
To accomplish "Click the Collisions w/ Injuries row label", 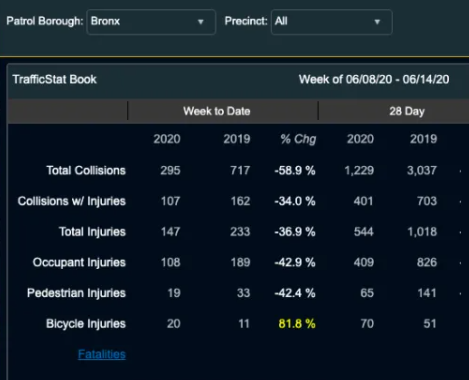I will click(72, 201).
